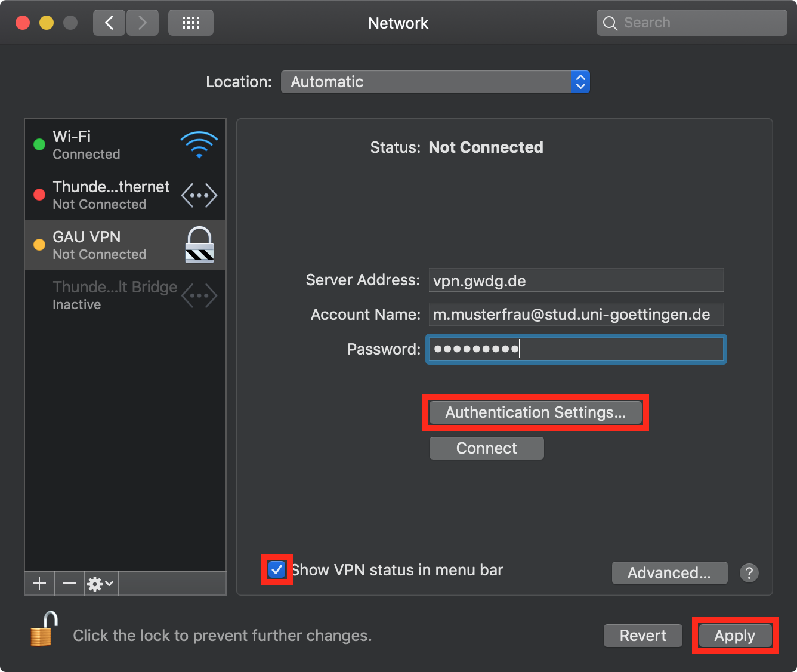The image size is (797, 672).
Task: Apply the network changes
Action: [735, 636]
